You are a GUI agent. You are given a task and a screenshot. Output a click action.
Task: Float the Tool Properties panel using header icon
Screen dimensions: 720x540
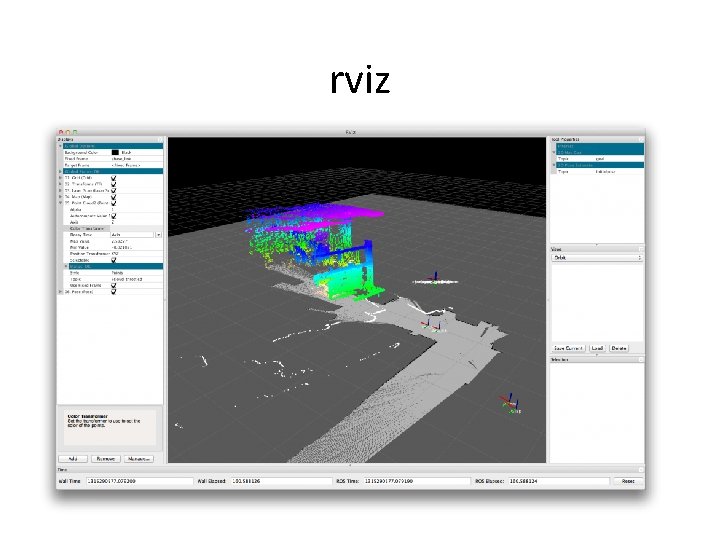pyautogui.click(x=641, y=139)
